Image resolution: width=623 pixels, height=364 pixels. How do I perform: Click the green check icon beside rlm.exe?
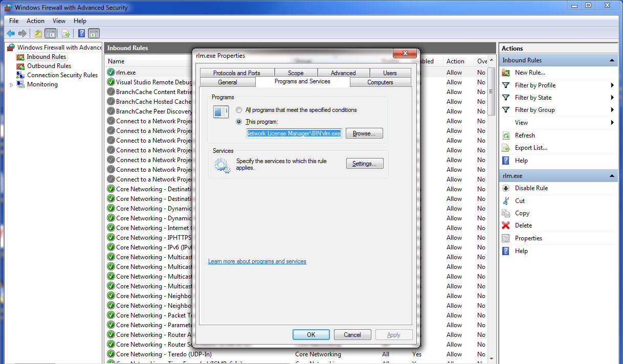111,73
